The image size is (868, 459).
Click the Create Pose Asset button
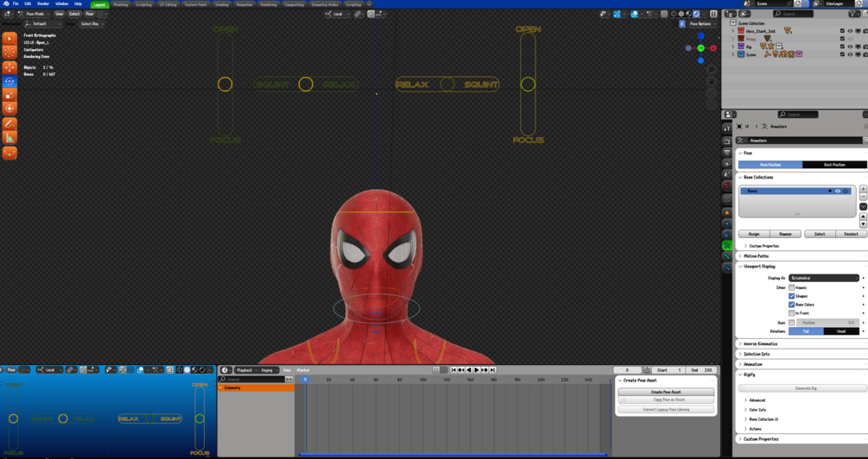click(x=665, y=392)
